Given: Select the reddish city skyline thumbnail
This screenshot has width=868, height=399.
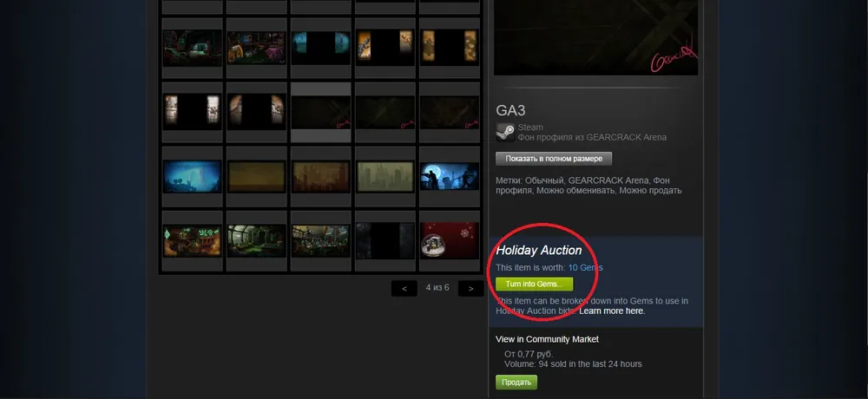Looking at the screenshot, I should [321, 177].
